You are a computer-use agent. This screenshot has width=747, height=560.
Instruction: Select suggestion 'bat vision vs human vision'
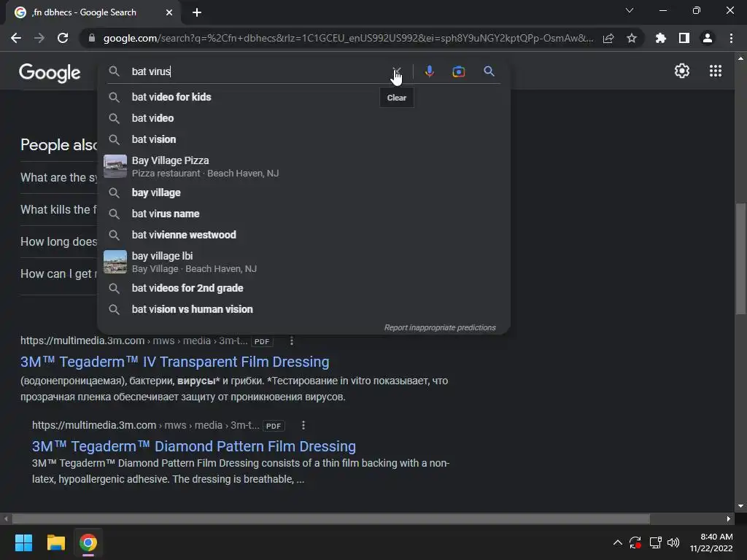pyautogui.click(x=303, y=309)
